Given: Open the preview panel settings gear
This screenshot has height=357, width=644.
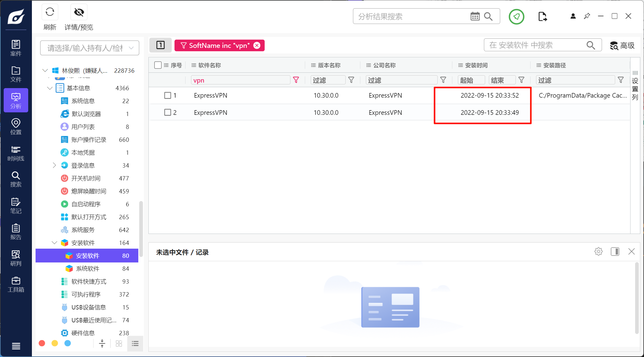Looking at the screenshot, I should [598, 252].
